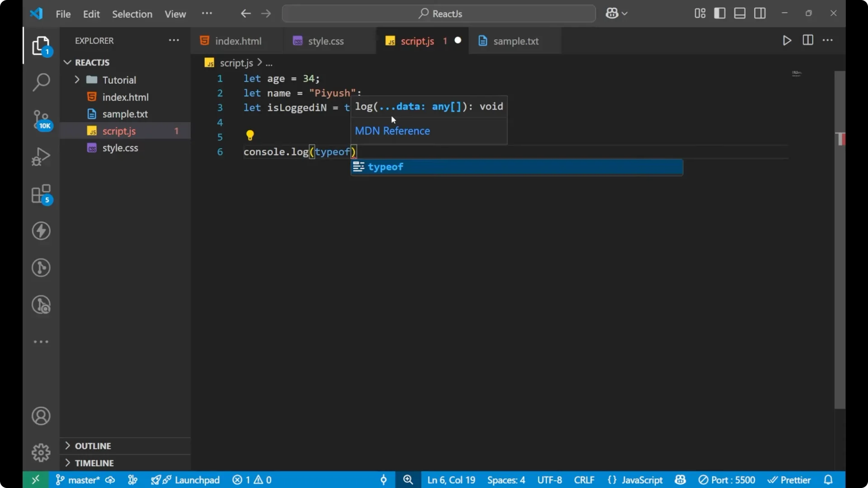Toggle the secondary side bar layout control
The width and height of the screenshot is (868, 488).
pos(760,13)
